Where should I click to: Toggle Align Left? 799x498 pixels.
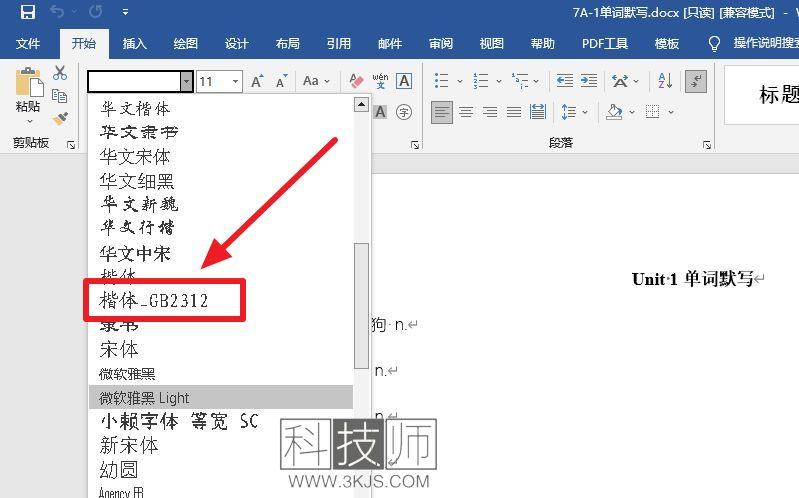pyautogui.click(x=442, y=112)
